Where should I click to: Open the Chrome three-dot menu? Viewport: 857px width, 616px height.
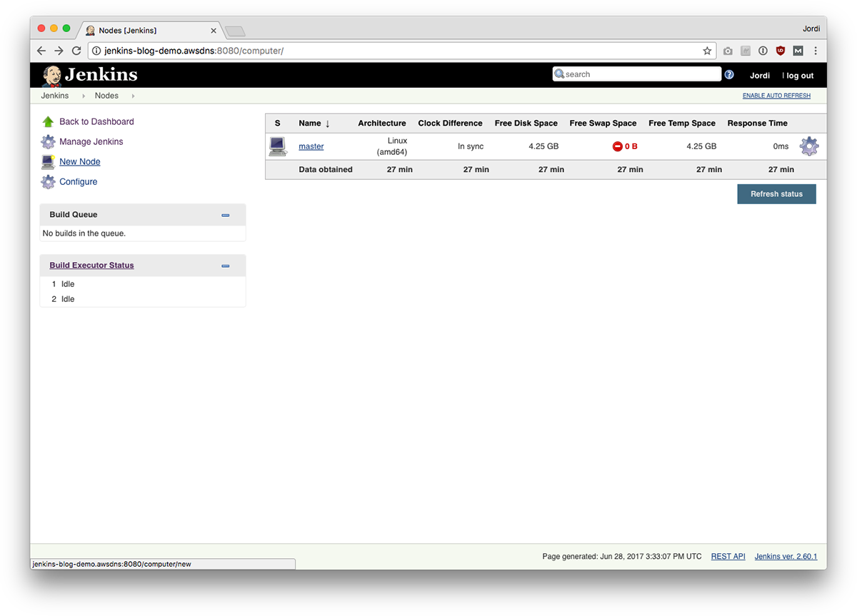pyautogui.click(x=816, y=51)
